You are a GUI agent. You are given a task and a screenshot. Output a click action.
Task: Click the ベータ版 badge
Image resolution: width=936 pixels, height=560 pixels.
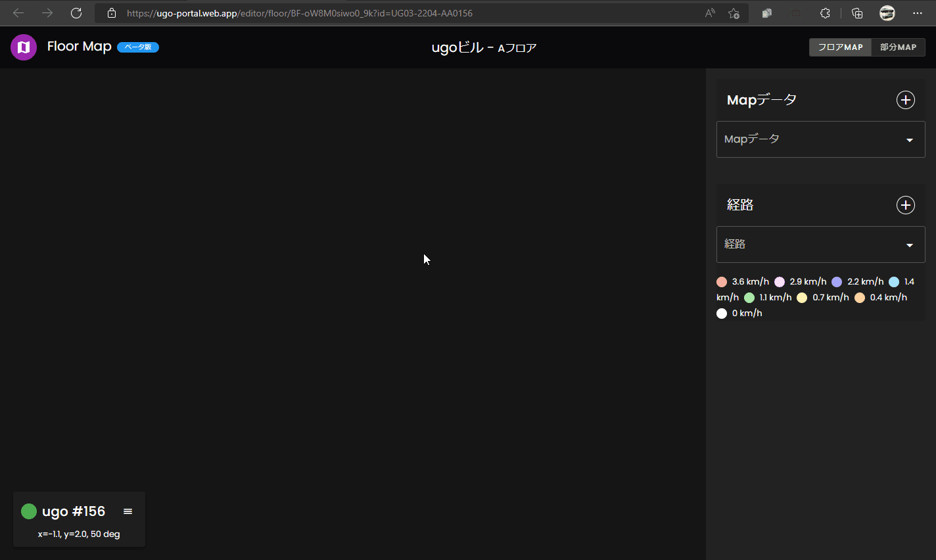(x=137, y=47)
